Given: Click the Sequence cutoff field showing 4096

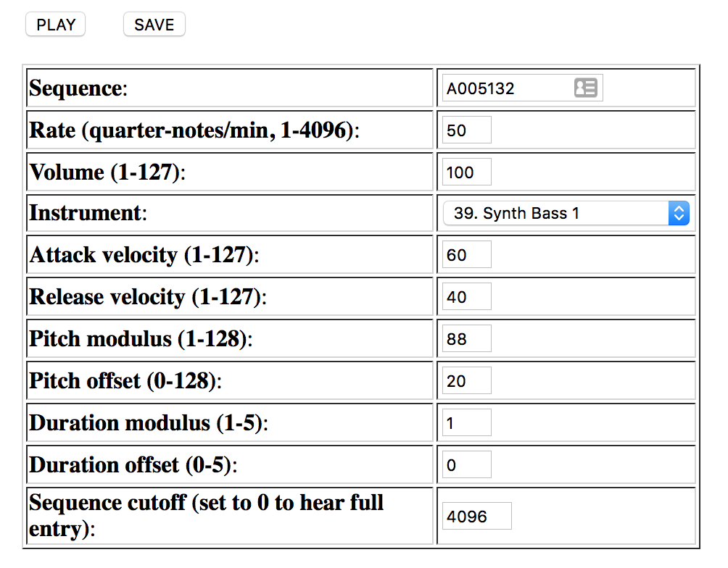Looking at the screenshot, I should [476, 517].
